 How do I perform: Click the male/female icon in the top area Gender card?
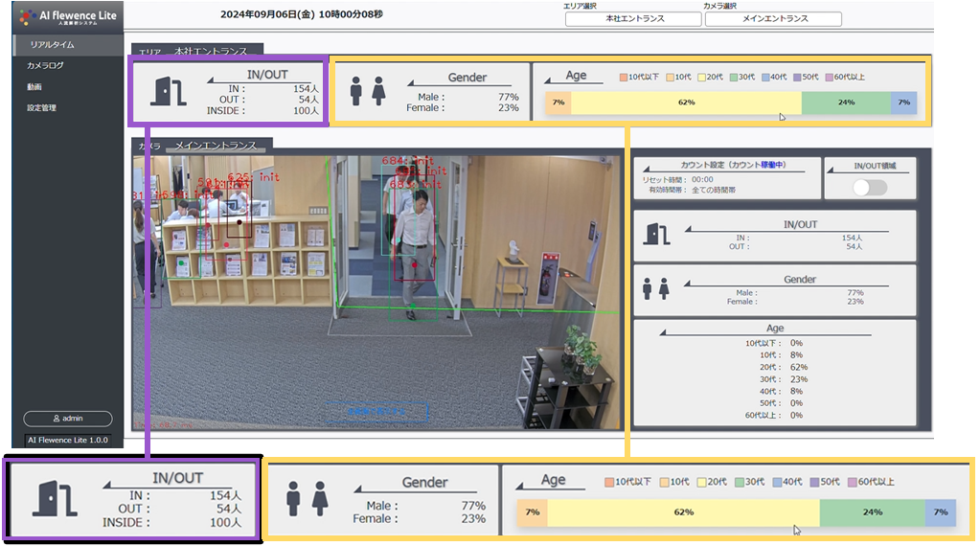(367, 91)
